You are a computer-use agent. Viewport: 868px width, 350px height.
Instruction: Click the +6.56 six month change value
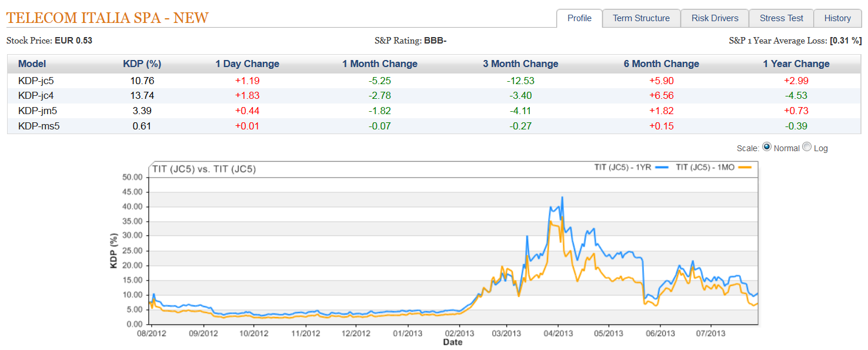click(662, 95)
